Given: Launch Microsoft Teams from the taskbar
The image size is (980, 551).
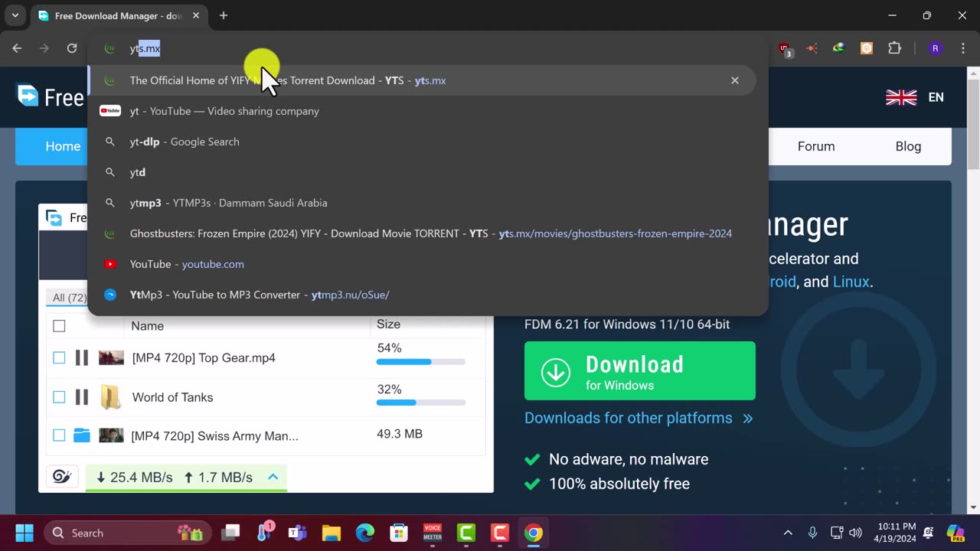Looking at the screenshot, I should [x=298, y=533].
